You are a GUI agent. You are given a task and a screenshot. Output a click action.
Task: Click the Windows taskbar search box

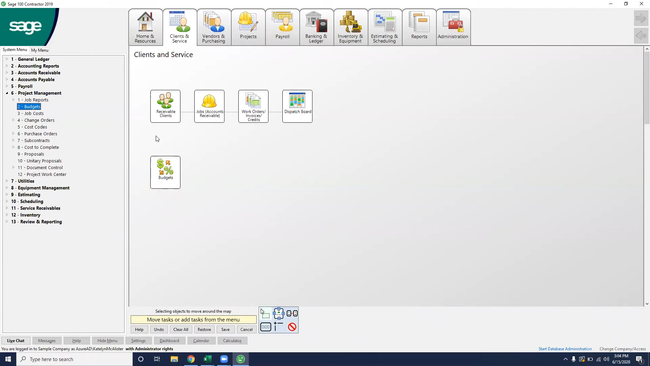(x=75, y=359)
